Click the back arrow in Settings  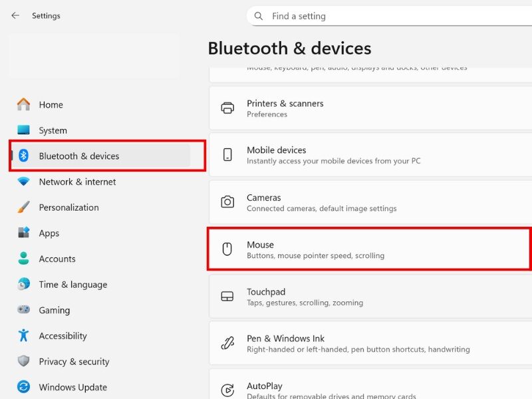(x=15, y=15)
